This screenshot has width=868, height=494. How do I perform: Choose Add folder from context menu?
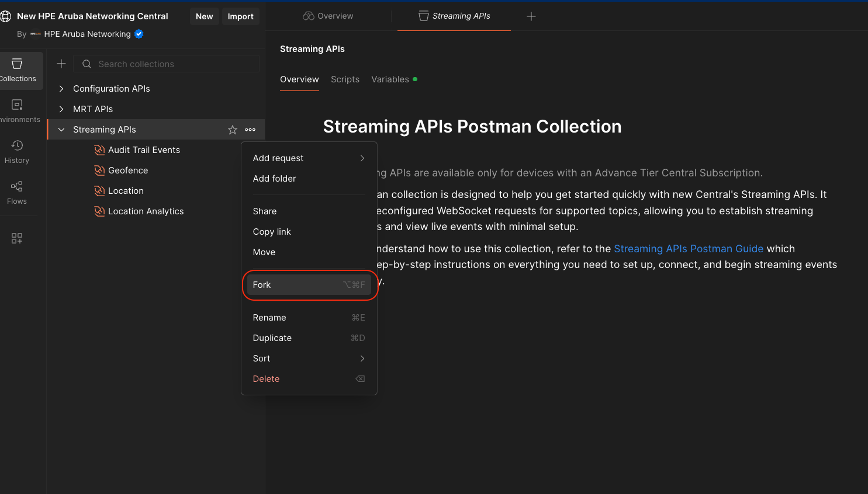click(309, 179)
